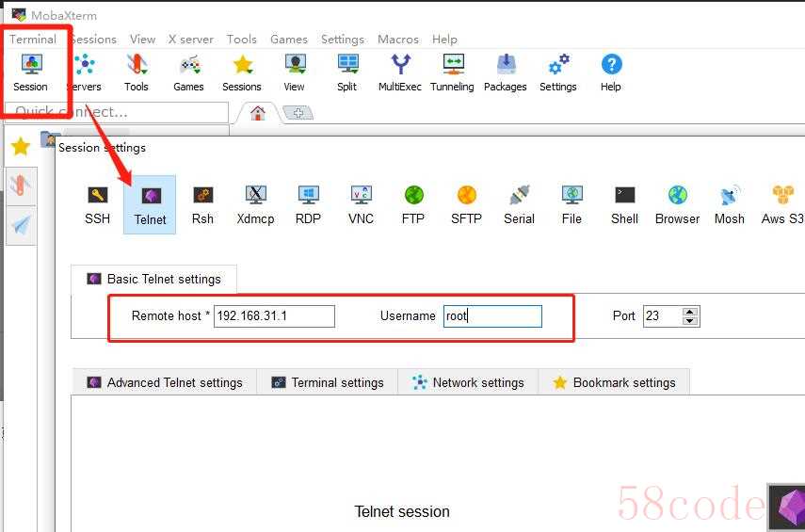The height and width of the screenshot is (532, 805).
Task: Open the Packages toolbar button
Action: pyautogui.click(x=506, y=73)
